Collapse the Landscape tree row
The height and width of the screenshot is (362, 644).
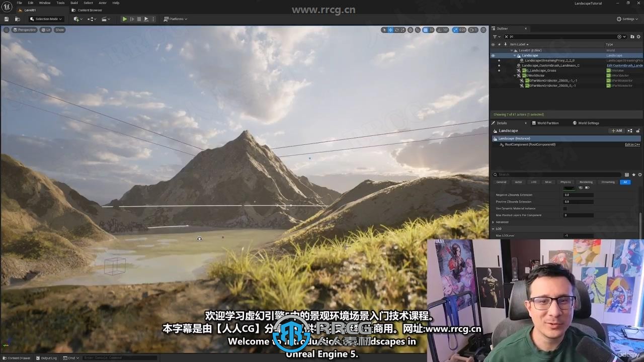point(515,55)
